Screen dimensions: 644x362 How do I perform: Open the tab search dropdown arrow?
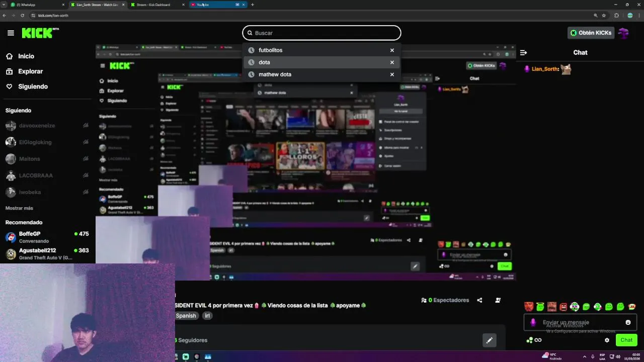click(x=4, y=5)
